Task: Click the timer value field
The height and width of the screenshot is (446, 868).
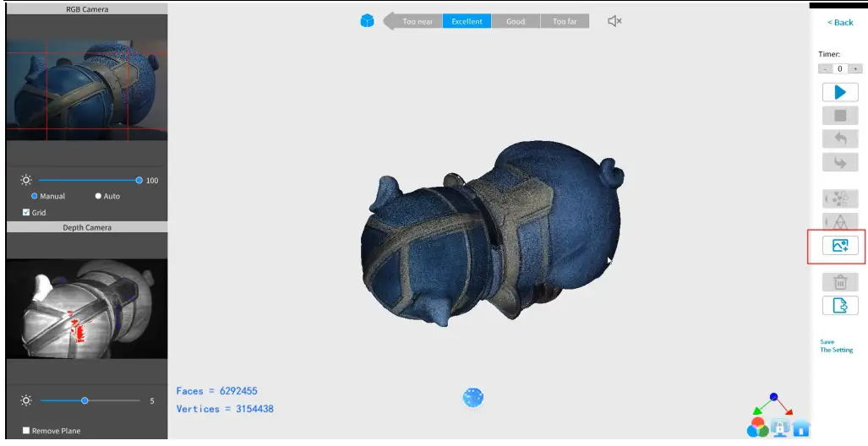Action: 840,69
